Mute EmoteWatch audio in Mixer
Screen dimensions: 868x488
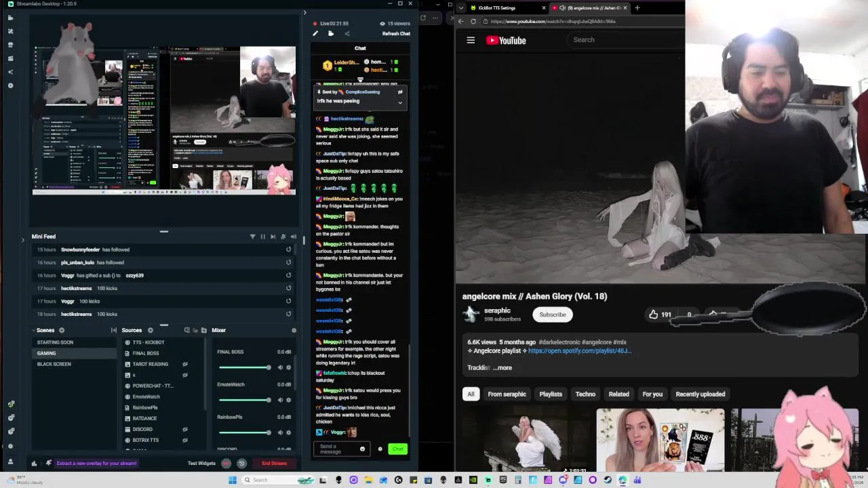pyautogui.click(x=280, y=400)
